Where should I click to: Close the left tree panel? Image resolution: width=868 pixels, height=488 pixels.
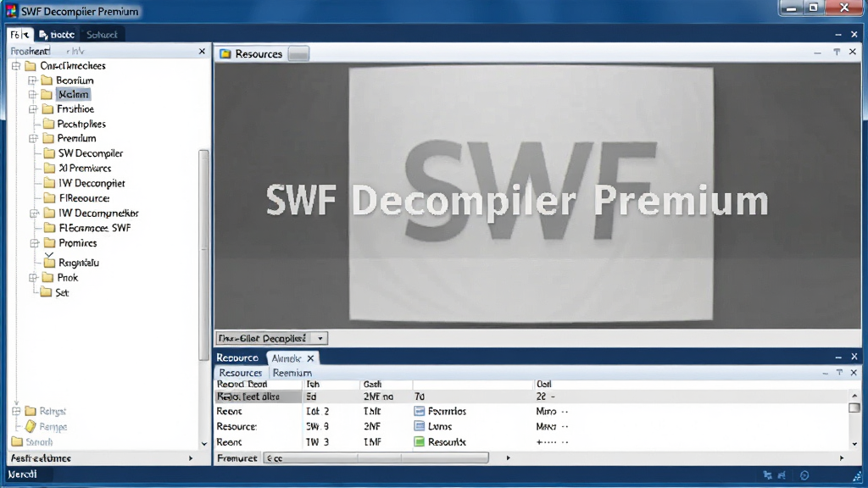coord(202,51)
